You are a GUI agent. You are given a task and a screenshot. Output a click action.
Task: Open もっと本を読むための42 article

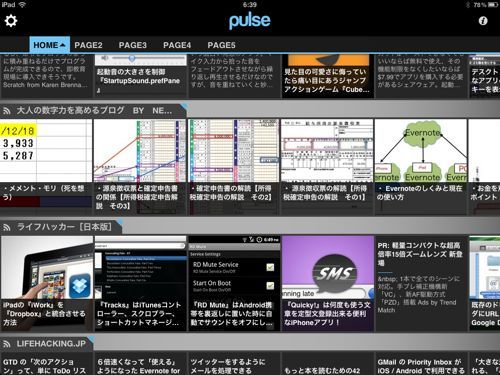pos(327,364)
